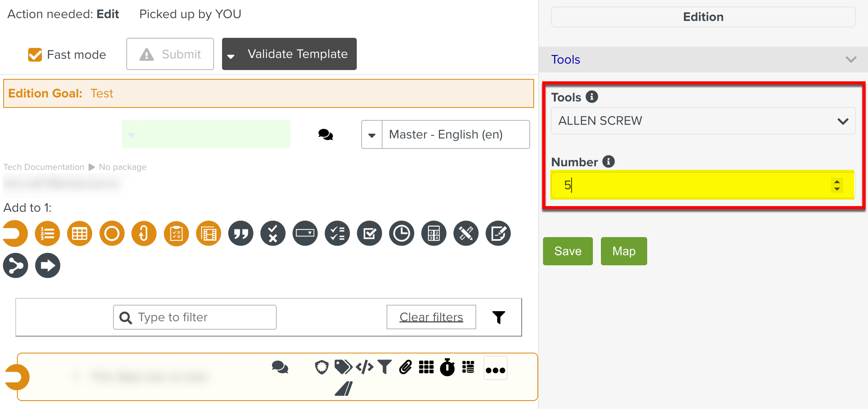Click the paperclip attachment icon
This screenshot has width=868, height=409.
pyautogui.click(x=405, y=367)
